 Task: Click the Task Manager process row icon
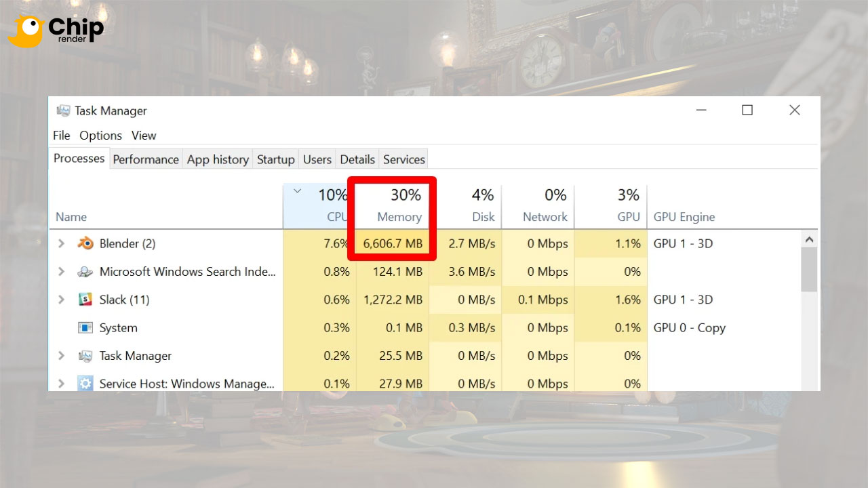pyautogui.click(x=85, y=356)
